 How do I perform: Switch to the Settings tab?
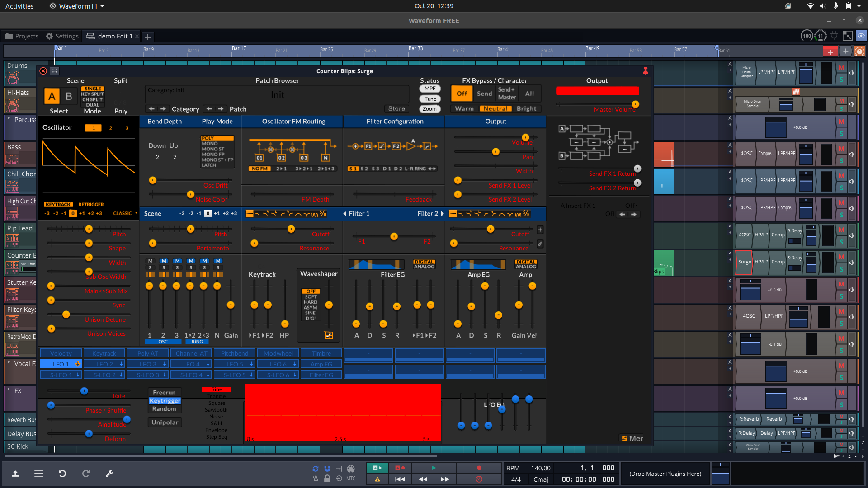pyautogui.click(x=62, y=36)
